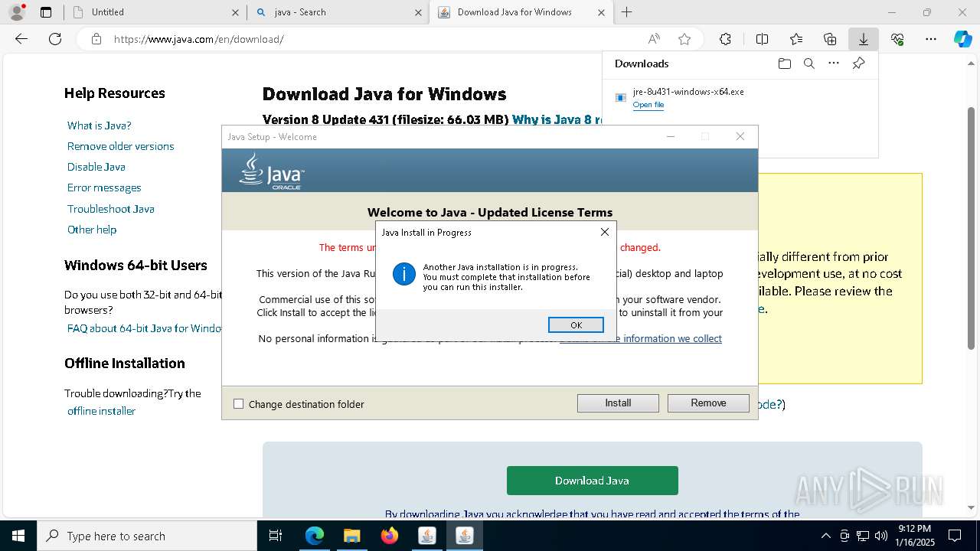The image size is (980, 551).
Task: Open More options in the Downloads panel
Action: point(834,64)
